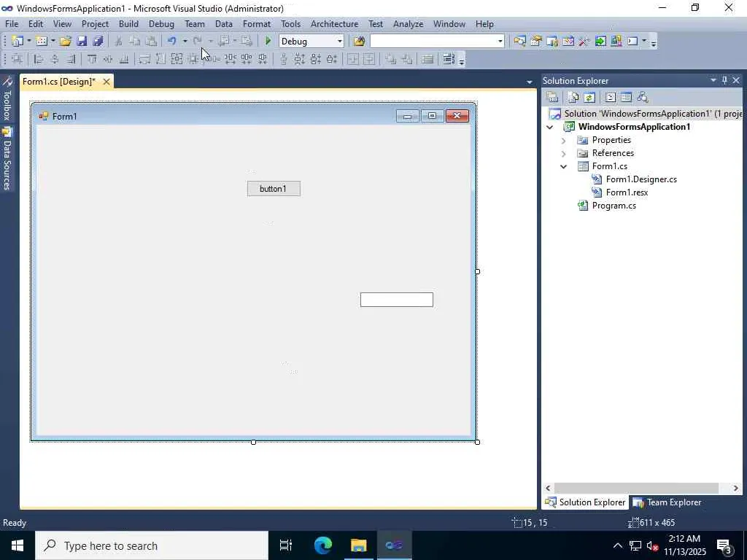Open the File menu
This screenshot has width=747, height=560.
12,24
